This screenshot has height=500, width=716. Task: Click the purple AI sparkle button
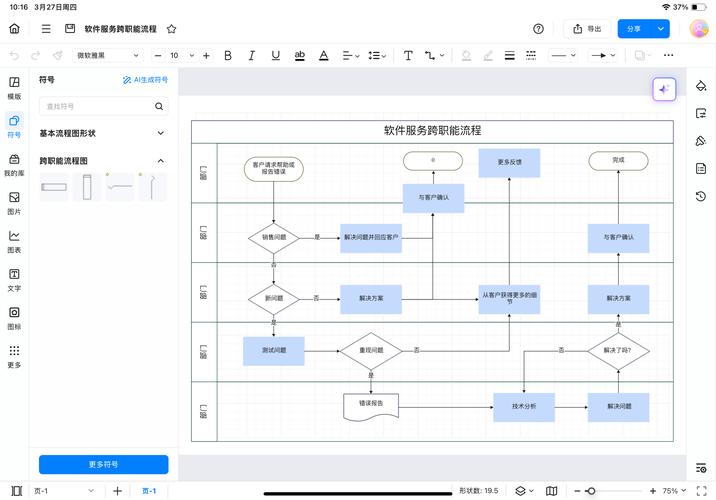tap(664, 90)
